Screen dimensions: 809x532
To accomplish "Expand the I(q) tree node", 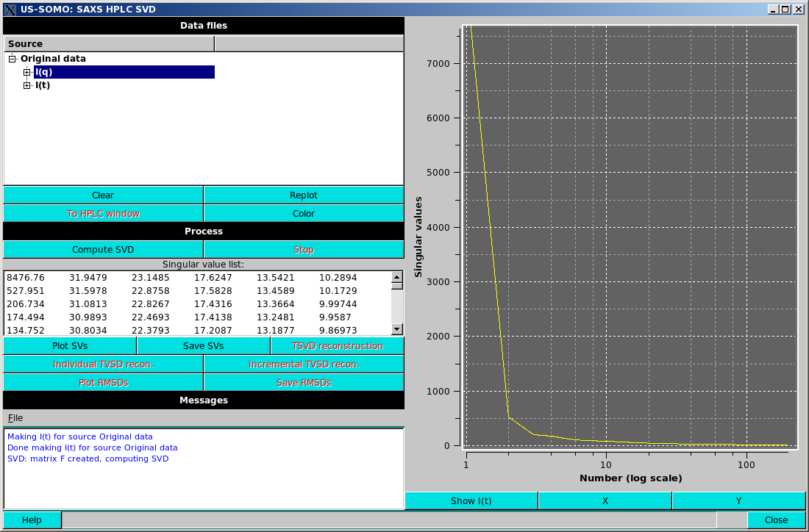I will pyautogui.click(x=25, y=72).
